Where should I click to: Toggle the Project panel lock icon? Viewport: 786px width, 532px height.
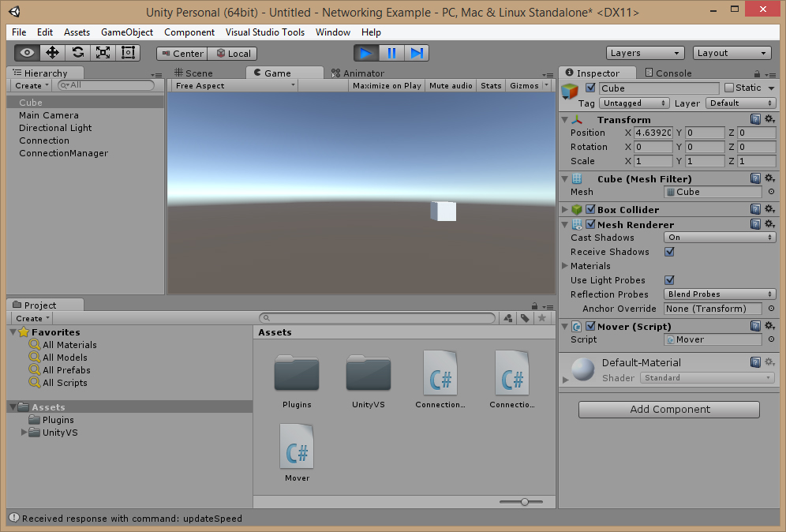click(x=534, y=306)
